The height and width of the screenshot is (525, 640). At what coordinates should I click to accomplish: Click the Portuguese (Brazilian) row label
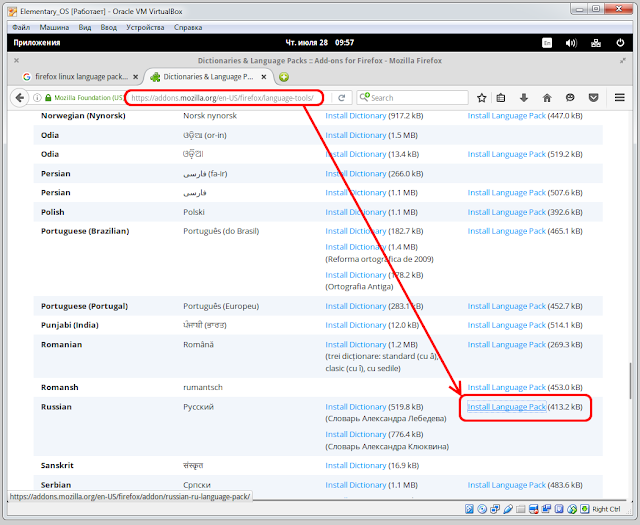[85, 231]
